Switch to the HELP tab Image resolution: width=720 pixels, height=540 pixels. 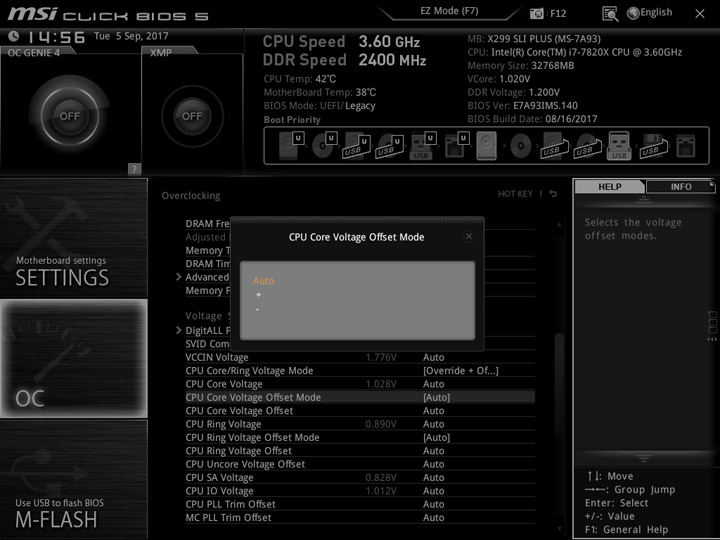[610, 186]
